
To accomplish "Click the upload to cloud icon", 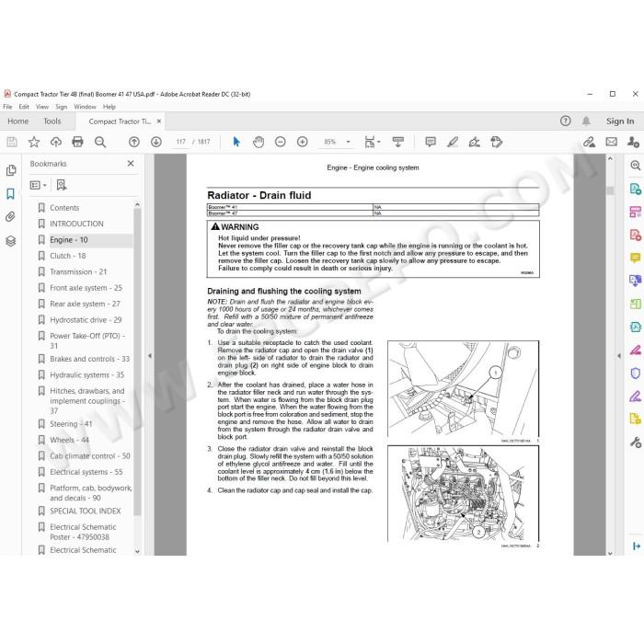I will pyautogui.click(x=56, y=142).
